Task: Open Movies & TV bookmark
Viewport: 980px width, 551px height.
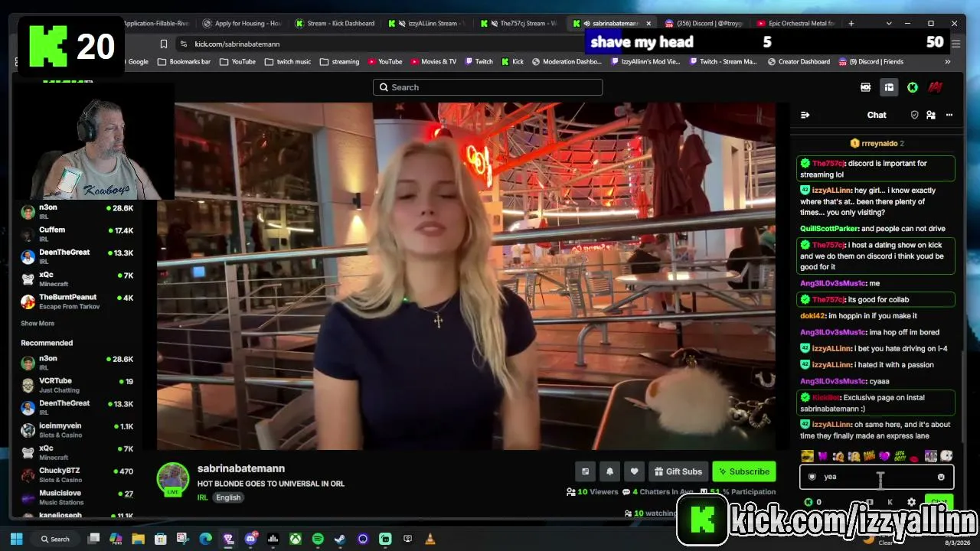Action: pyautogui.click(x=433, y=62)
